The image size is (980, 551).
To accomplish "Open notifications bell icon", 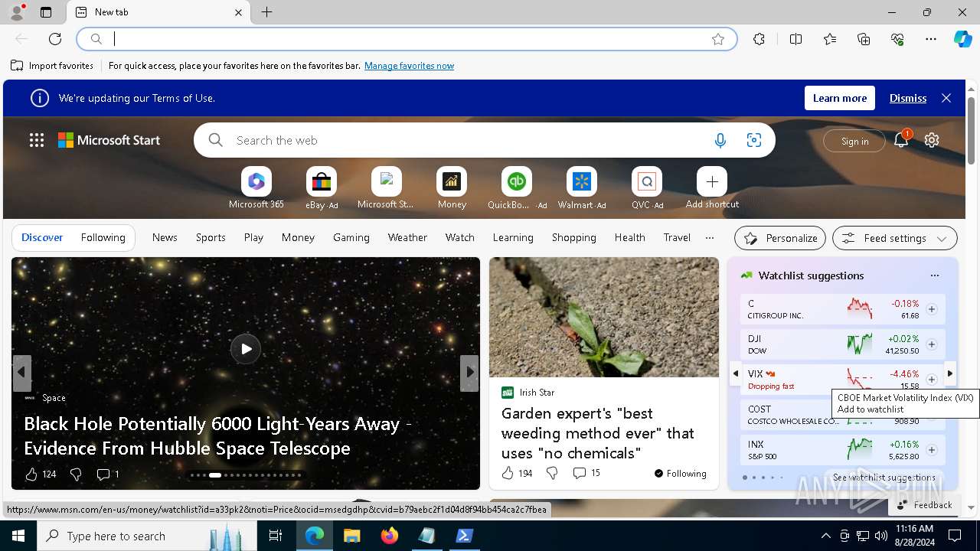I will coord(901,140).
